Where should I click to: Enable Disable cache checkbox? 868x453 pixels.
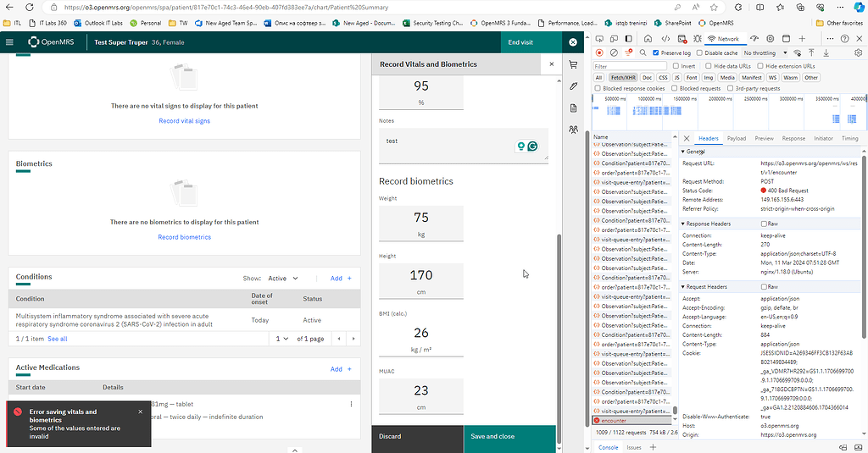pos(699,52)
